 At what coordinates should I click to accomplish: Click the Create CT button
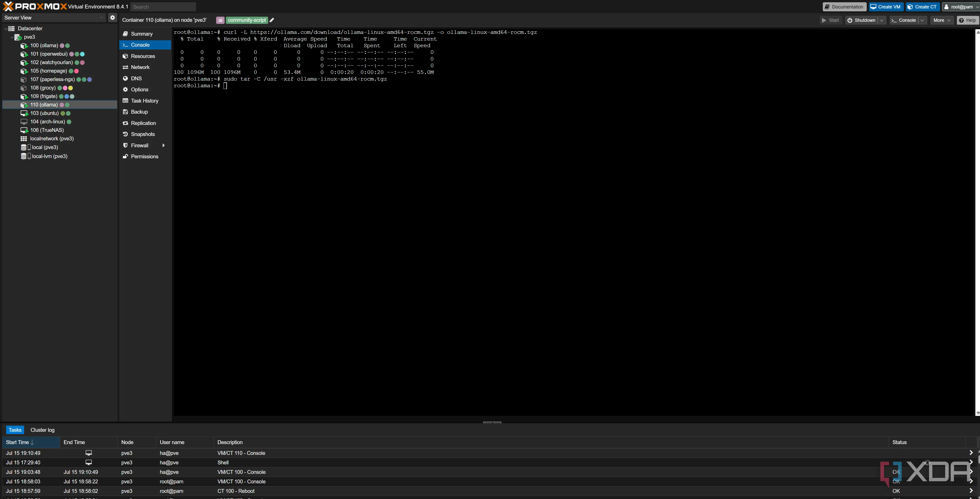[x=923, y=7]
